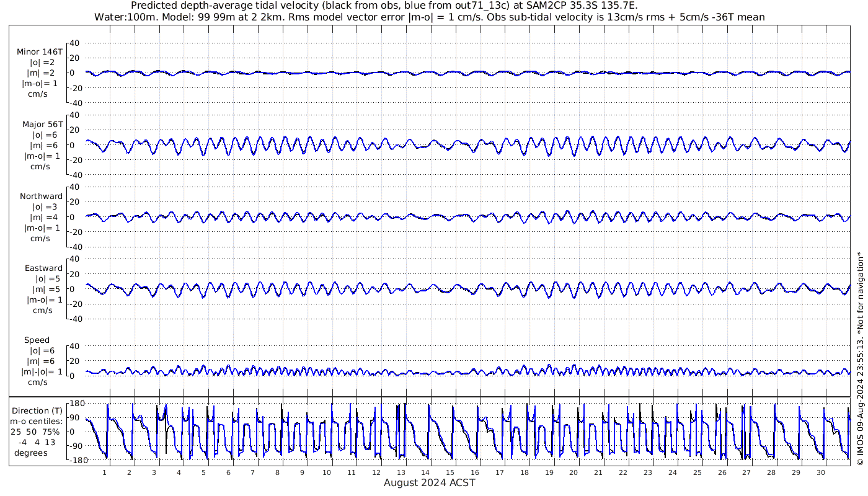Click day '27' on the date axis

[x=746, y=472]
